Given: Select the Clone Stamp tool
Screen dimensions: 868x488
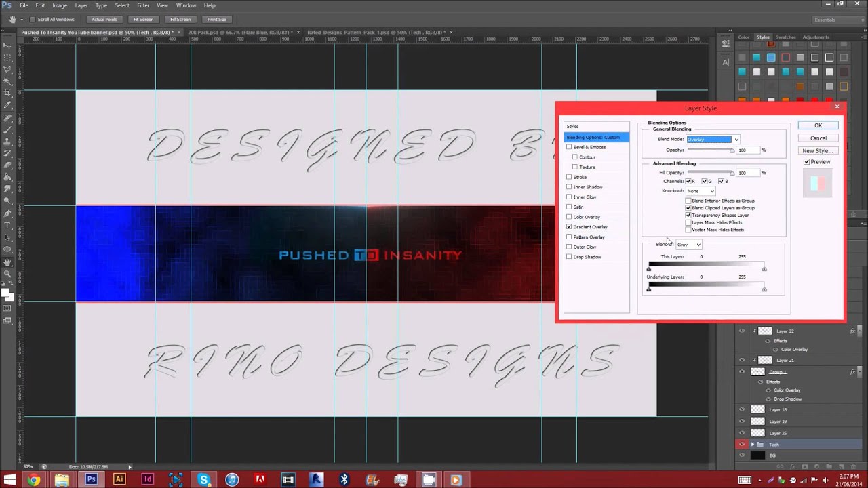Looking at the screenshot, I should coord(7,141).
